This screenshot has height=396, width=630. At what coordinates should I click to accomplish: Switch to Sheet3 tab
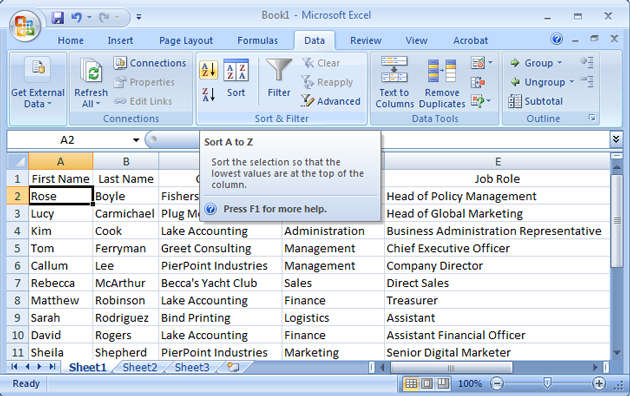click(x=192, y=367)
